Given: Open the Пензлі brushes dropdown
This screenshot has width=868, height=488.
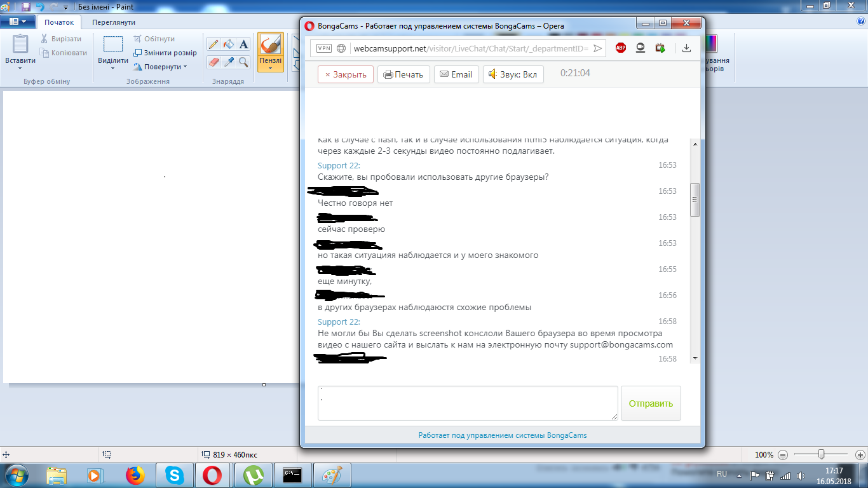Looking at the screenshot, I should click(x=270, y=65).
